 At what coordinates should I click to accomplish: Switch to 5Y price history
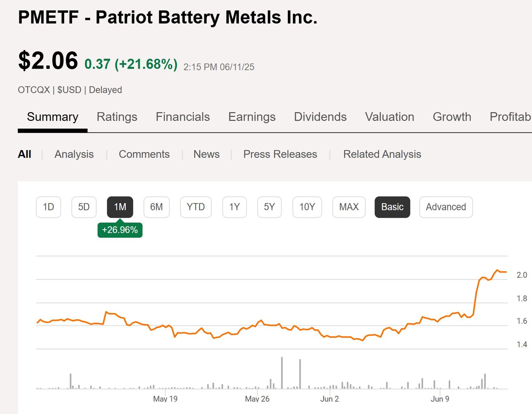[269, 207]
